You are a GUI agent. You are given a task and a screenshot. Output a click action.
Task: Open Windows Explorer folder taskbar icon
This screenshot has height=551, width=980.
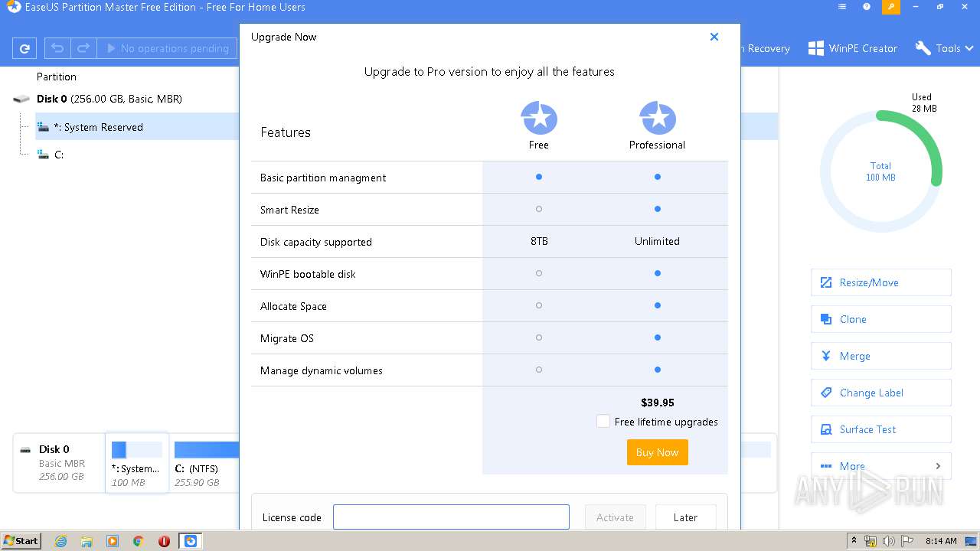87,541
